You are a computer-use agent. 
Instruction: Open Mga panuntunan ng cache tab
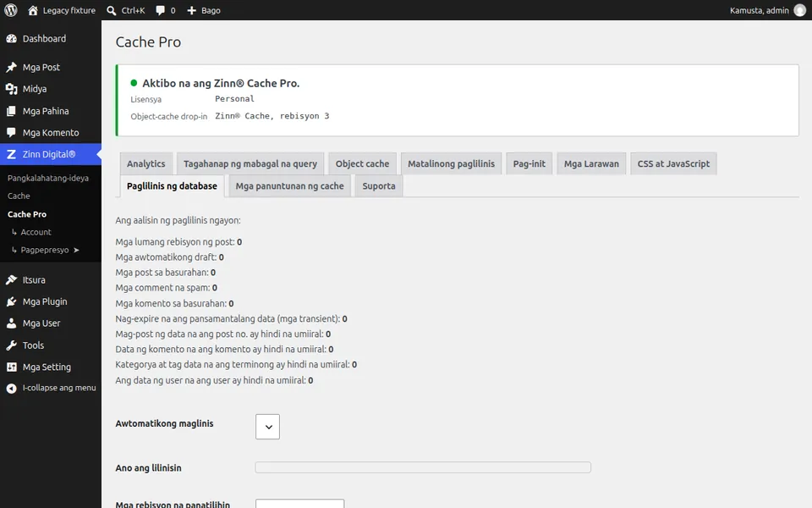pos(290,186)
